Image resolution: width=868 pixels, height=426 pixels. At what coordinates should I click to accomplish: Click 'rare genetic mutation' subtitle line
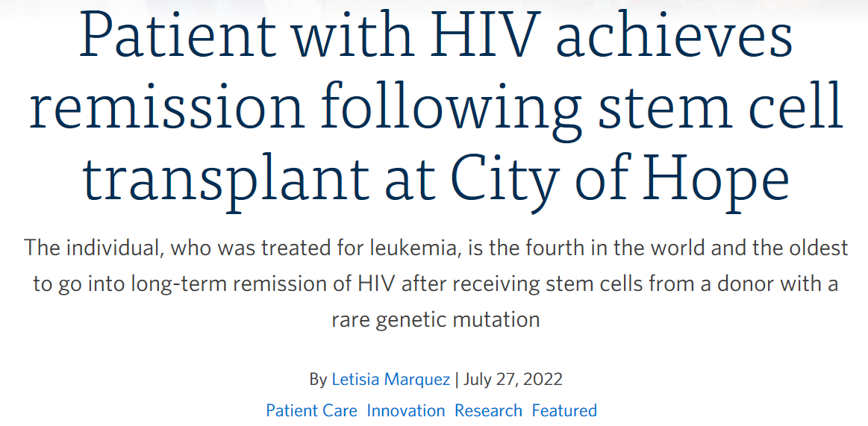pyautogui.click(x=436, y=320)
